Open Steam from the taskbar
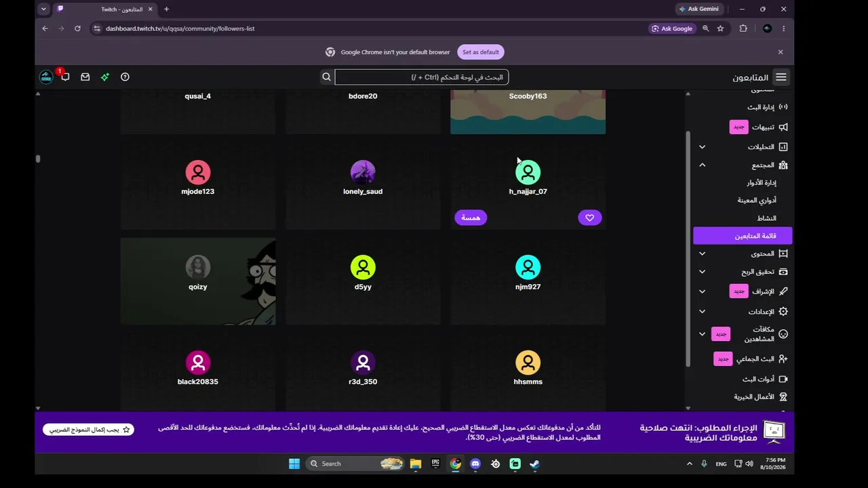The height and width of the screenshot is (488, 868). coord(534,464)
